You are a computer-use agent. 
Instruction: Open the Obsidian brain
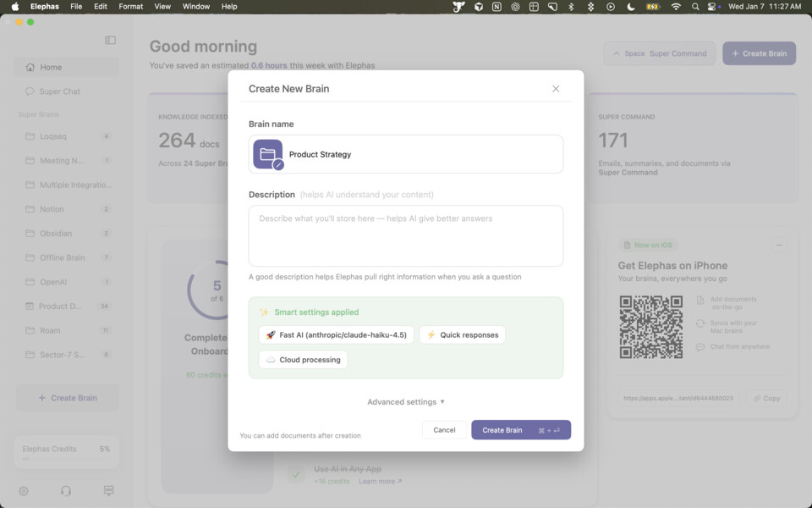pyautogui.click(x=66, y=234)
